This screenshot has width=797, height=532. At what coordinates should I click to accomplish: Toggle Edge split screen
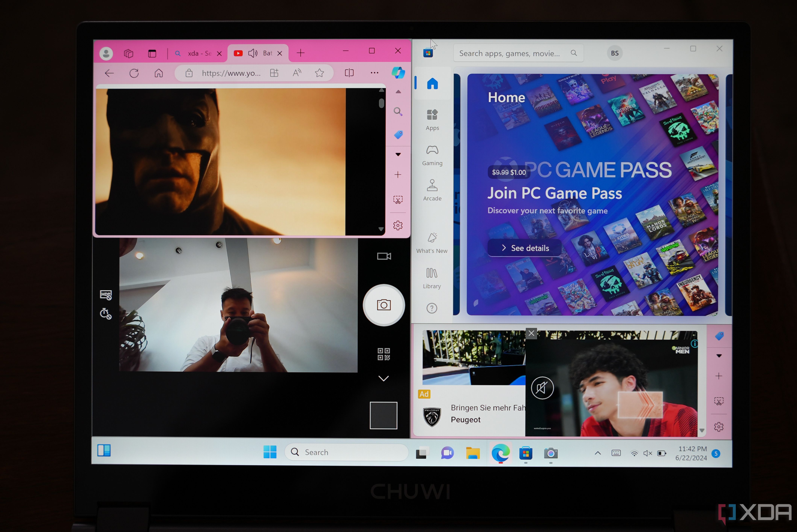coord(349,73)
